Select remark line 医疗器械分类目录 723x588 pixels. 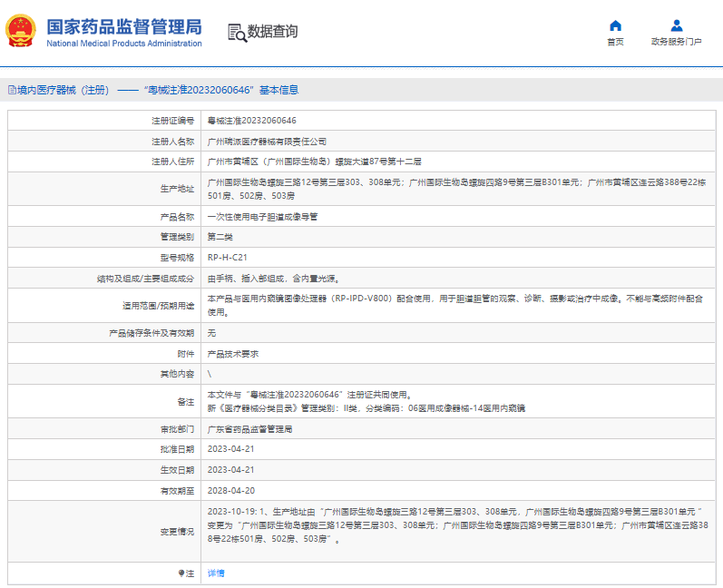click(366, 408)
